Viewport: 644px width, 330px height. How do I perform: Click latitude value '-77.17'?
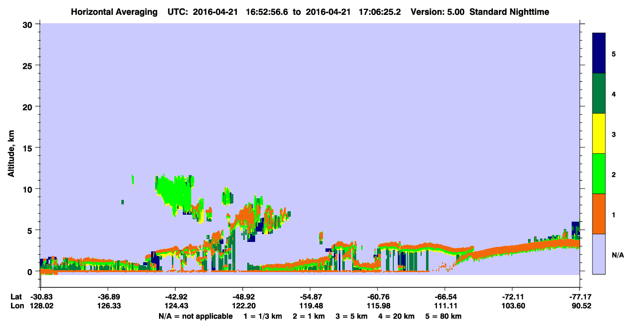click(x=580, y=297)
